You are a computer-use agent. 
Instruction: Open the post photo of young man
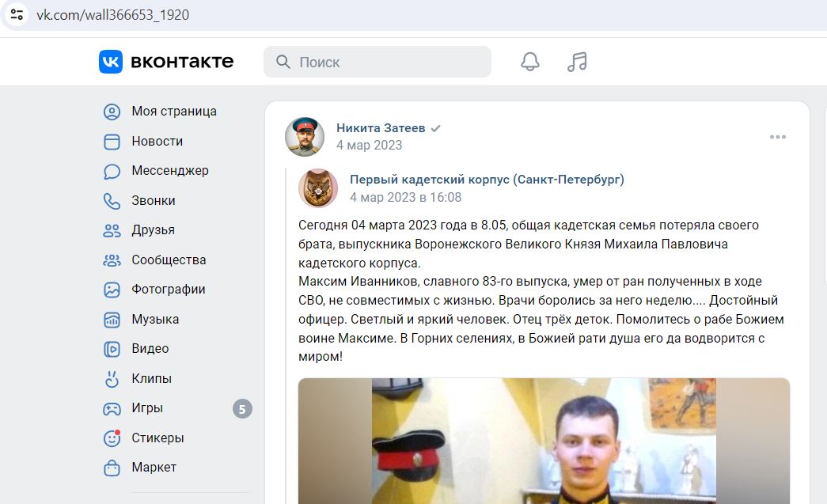[544, 441]
